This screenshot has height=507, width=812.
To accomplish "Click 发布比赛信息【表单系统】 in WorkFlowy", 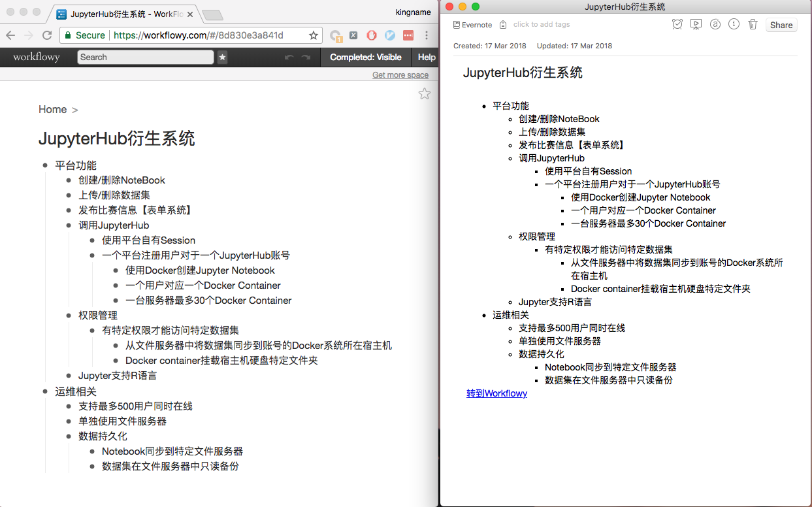I will 135,210.
